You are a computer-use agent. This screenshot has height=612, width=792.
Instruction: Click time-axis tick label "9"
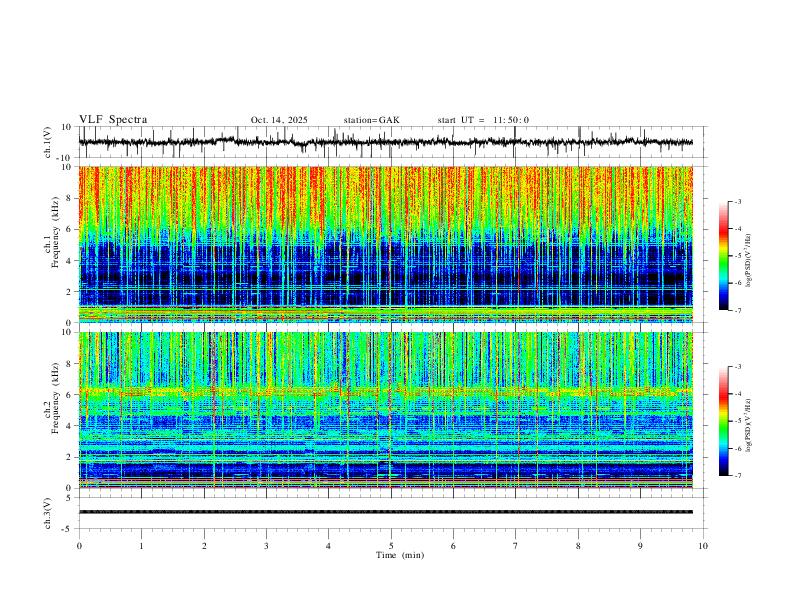click(640, 546)
